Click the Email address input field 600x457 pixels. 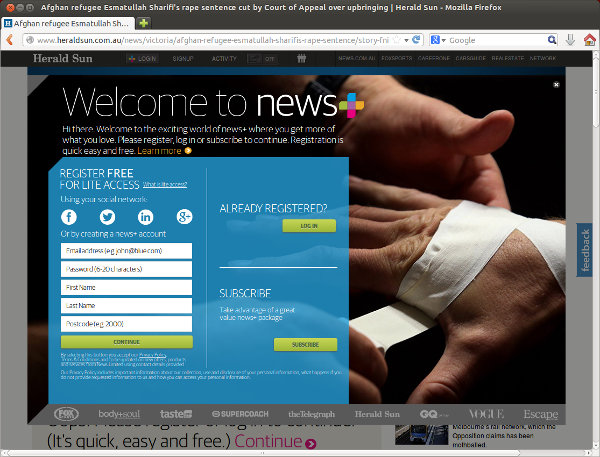coord(126,251)
